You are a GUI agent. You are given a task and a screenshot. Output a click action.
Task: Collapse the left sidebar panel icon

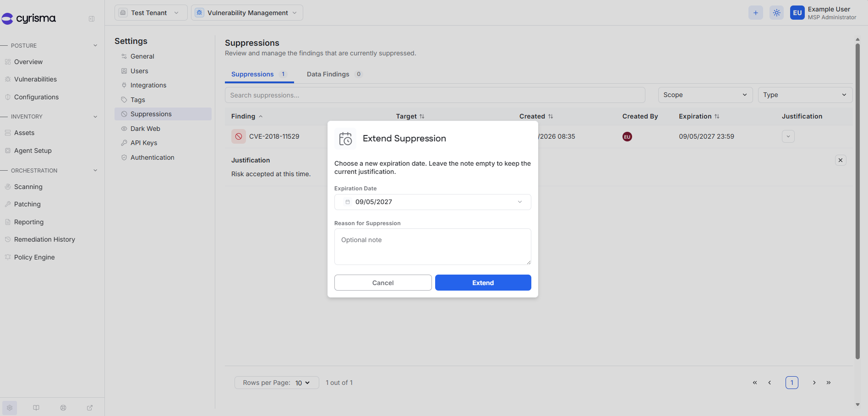coord(92,19)
